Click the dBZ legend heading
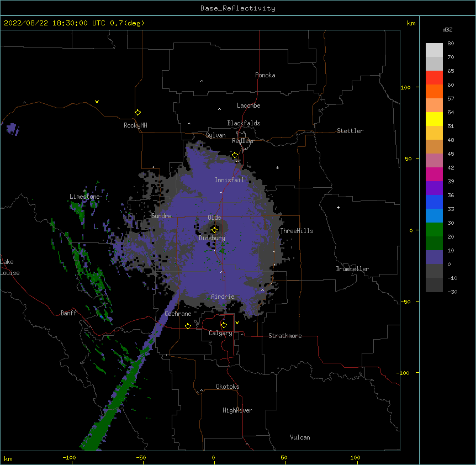Screen dimensions: 476x465 tap(447, 30)
